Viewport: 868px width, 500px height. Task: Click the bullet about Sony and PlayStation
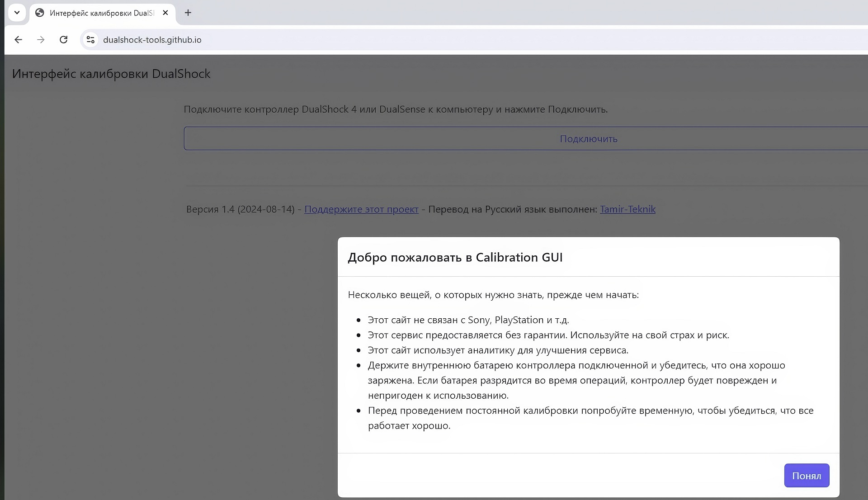[x=468, y=320]
